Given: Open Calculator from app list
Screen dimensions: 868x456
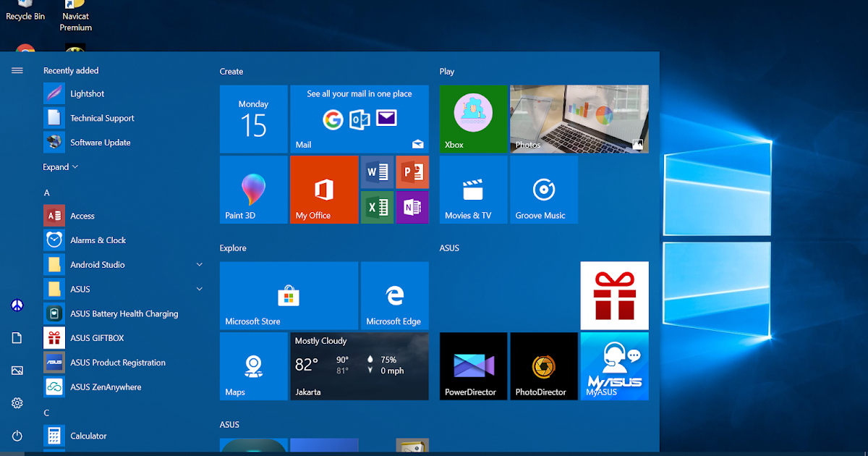Looking at the screenshot, I should point(123,436).
